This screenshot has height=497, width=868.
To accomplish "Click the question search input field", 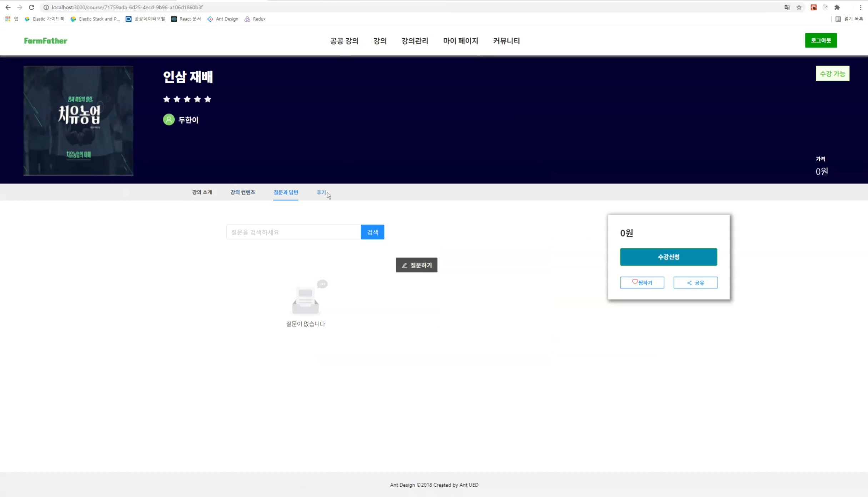I will click(x=293, y=232).
